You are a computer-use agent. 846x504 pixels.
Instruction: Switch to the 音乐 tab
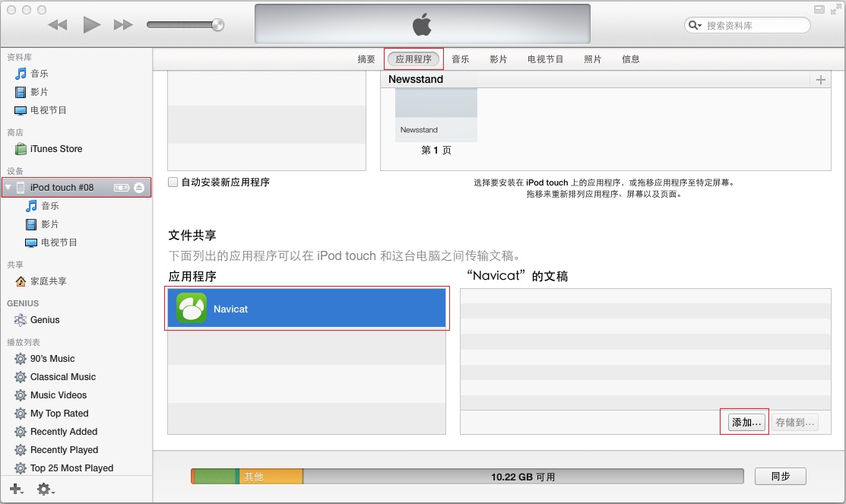pos(460,59)
